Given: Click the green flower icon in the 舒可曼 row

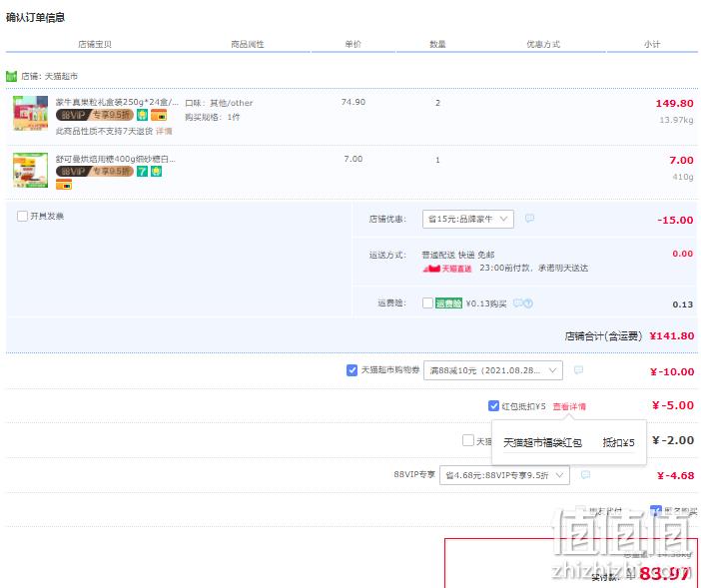Looking at the screenshot, I should [x=156, y=172].
